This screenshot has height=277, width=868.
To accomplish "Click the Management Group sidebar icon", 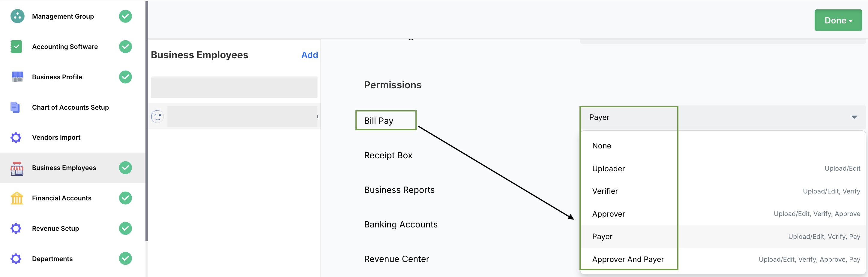I will pyautogui.click(x=17, y=16).
